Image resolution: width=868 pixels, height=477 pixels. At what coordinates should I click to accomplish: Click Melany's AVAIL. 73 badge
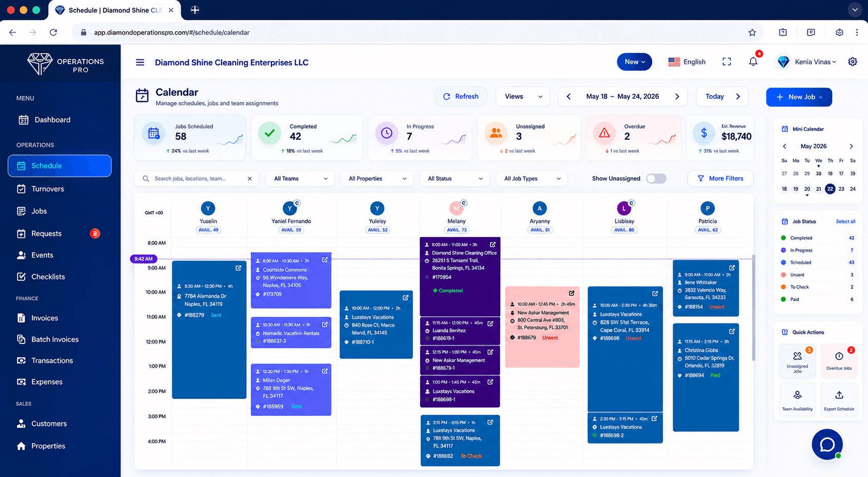(457, 230)
